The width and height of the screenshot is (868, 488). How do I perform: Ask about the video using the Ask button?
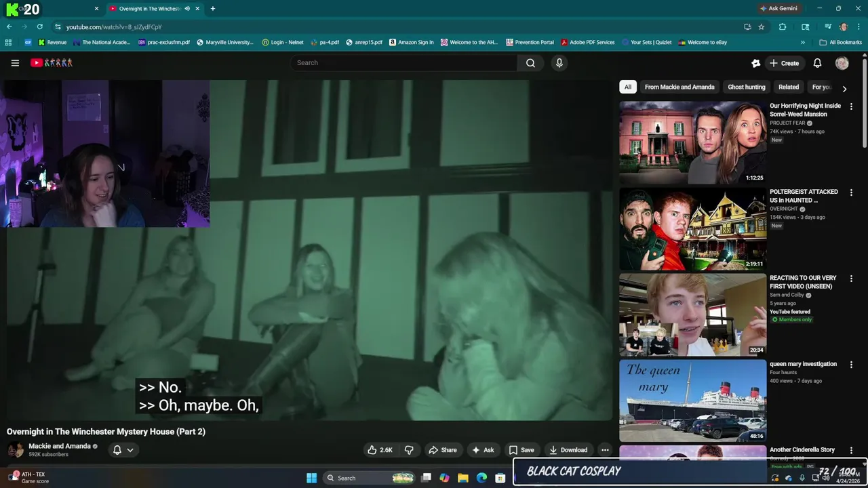(x=483, y=450)
